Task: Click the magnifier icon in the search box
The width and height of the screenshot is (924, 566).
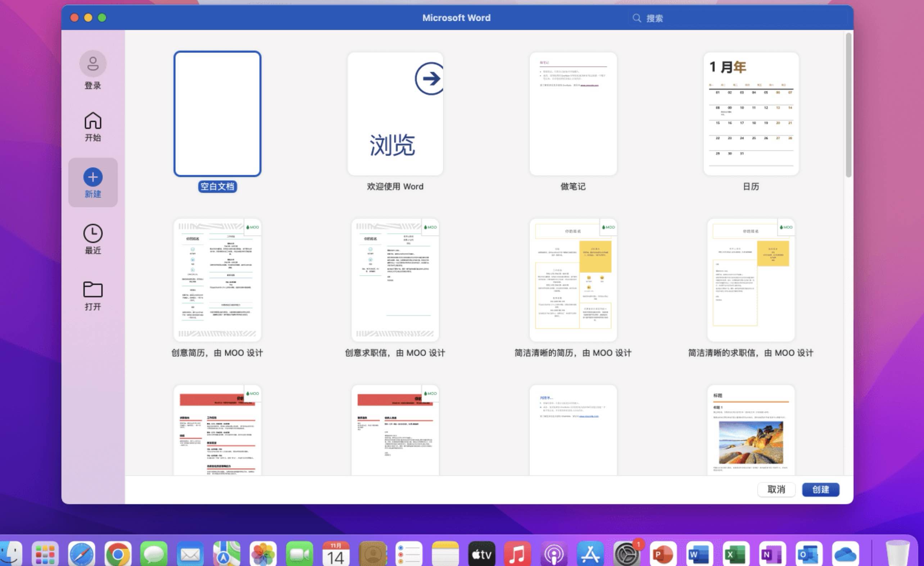Action: click(x=637, y=18)
